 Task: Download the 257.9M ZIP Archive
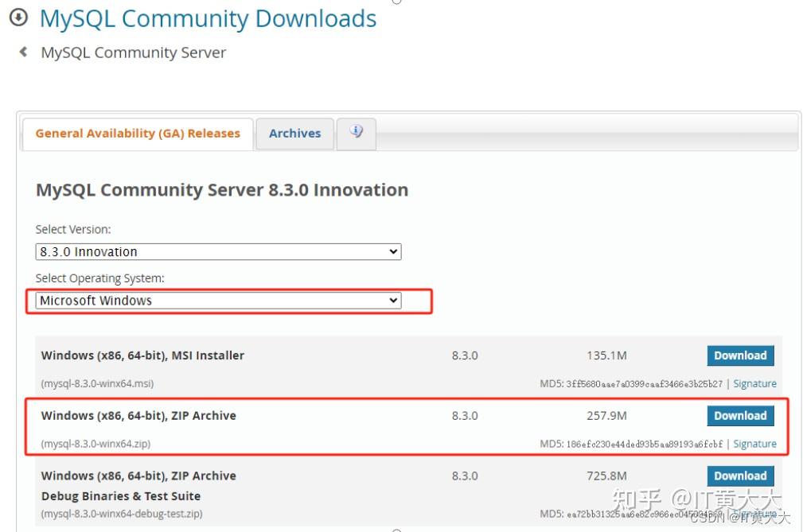(x=739, y=415)
